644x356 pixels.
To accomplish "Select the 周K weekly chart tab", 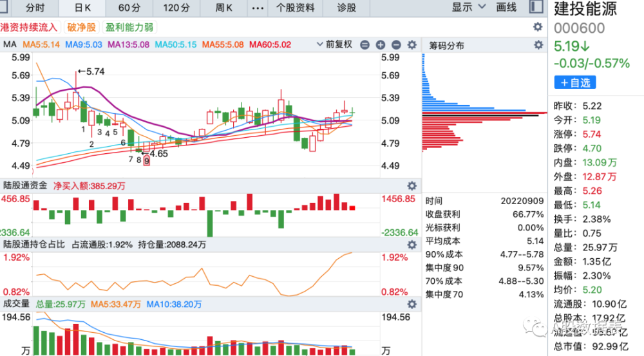I will coord(224,8).
